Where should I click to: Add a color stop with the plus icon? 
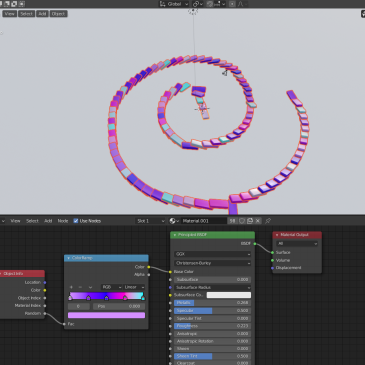coord(71,287)
